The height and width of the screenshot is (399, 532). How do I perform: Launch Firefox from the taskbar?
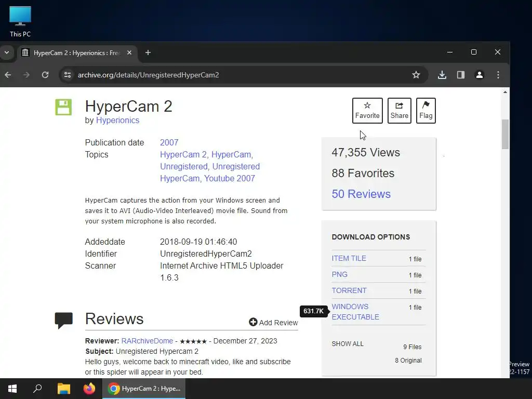[x=89, y=389]
